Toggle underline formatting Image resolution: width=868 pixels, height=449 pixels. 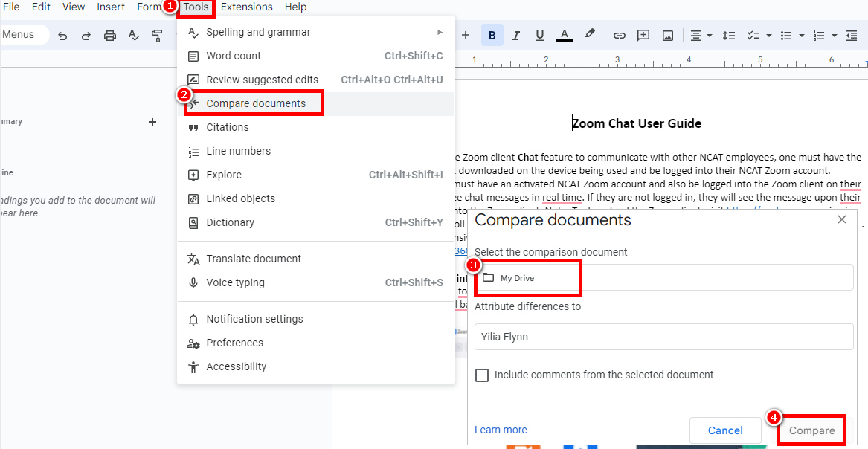pyautogui.click(x=540, y=35)
